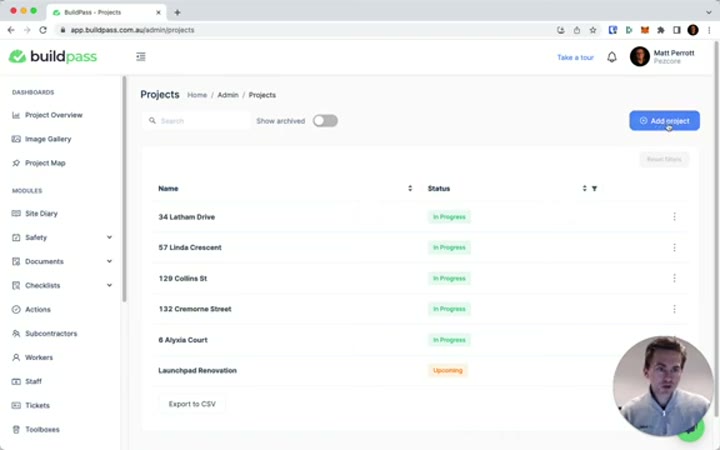
Task: Click Upcoming status badge
Action: click(448, 371)
